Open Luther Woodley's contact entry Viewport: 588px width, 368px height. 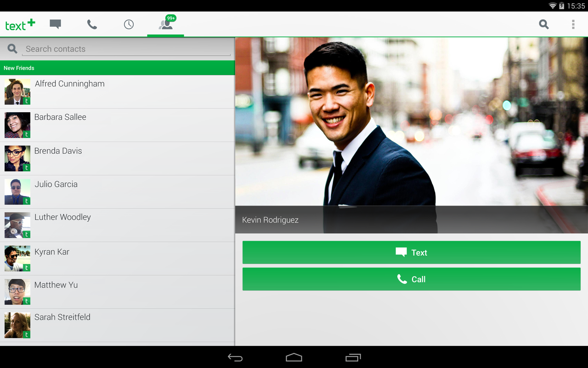click(117, 225)
